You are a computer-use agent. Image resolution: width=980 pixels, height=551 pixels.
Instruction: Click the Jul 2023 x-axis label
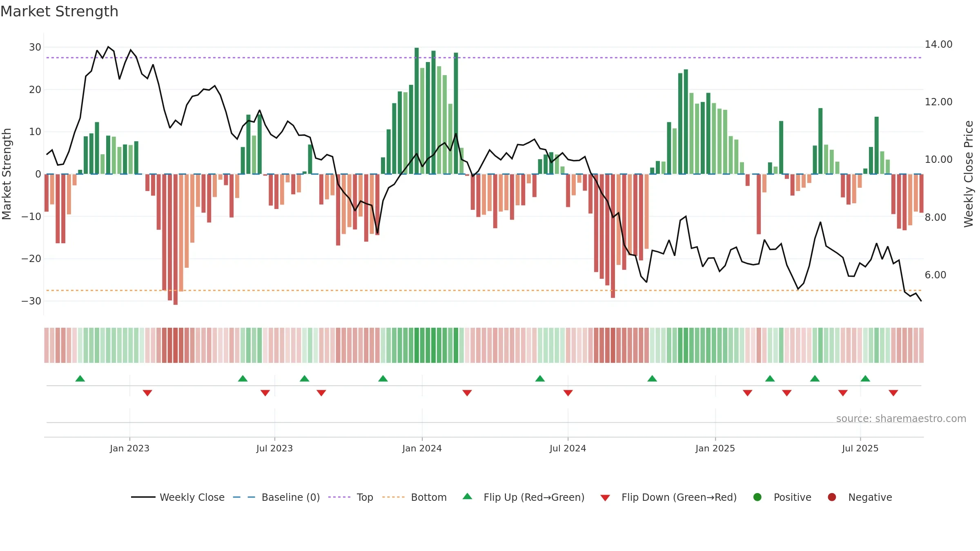click(274, 448)
